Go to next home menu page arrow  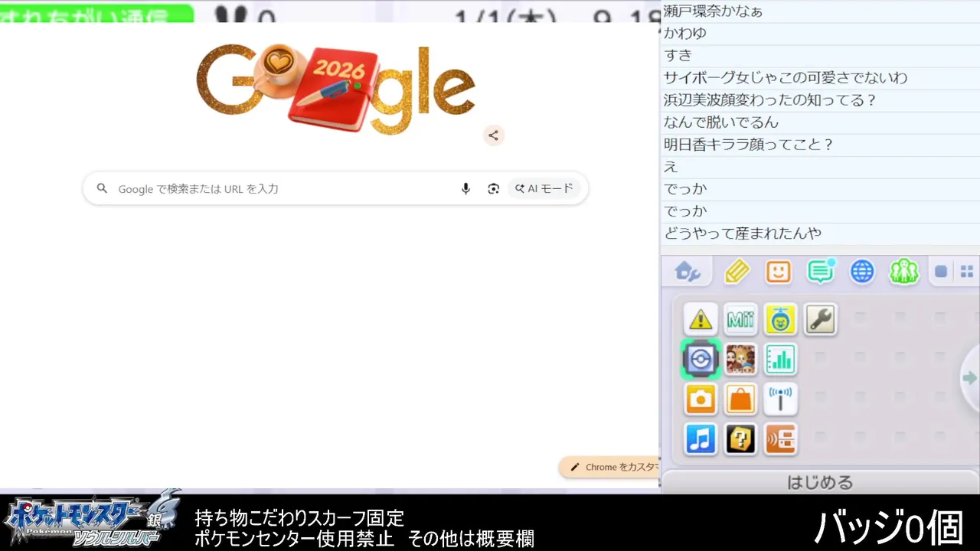click(970, 378)
